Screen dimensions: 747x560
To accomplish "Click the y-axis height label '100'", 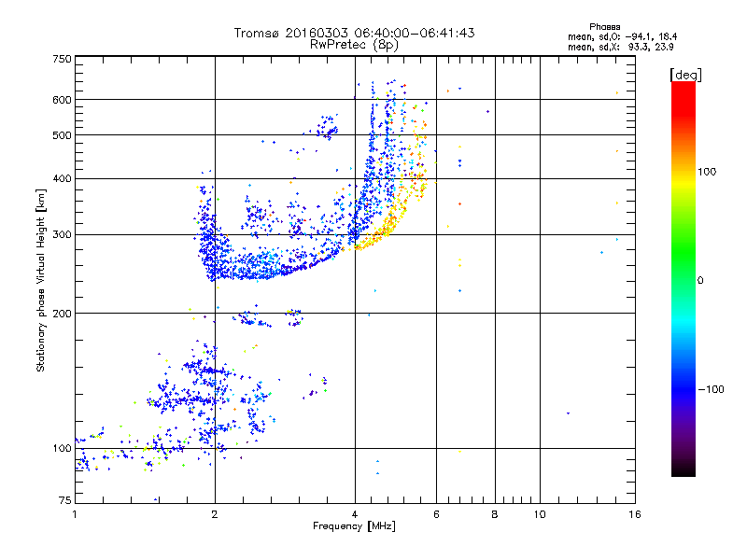I will pos(62,448).
